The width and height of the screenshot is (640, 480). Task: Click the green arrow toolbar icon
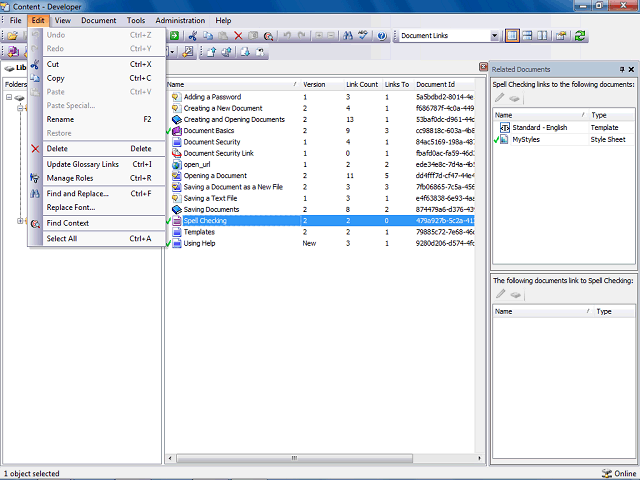point(174,36)
